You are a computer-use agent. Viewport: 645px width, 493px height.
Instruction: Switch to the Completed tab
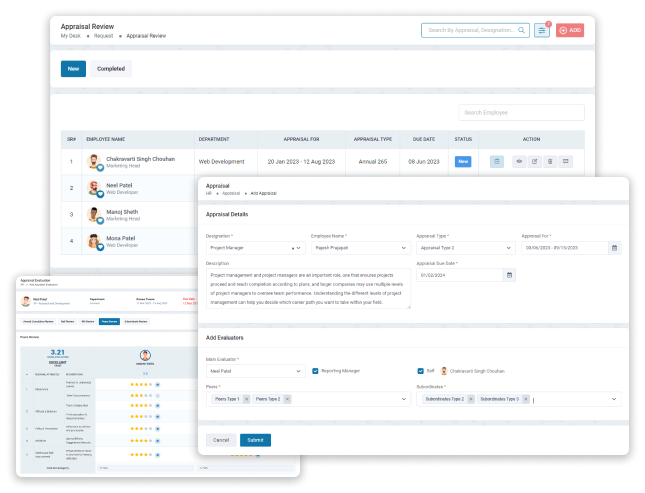[x=111, y=69]
